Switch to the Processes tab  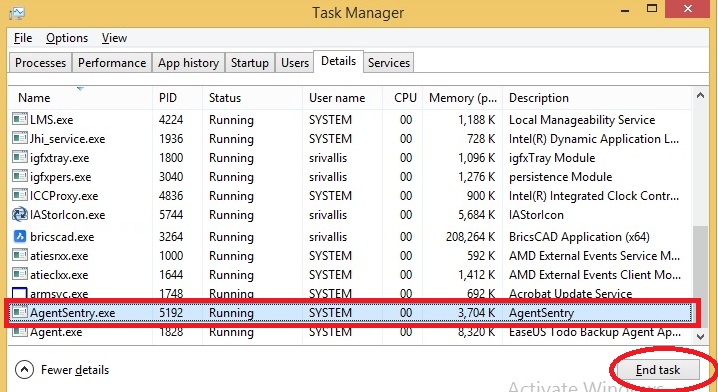coord(40,63)
